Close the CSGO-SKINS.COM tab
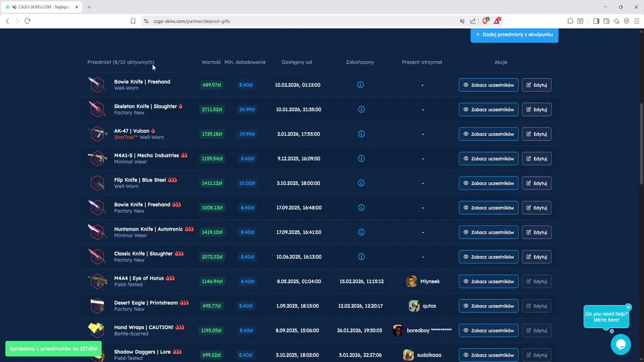The height and width of the screenshot is (362, 644). pos(77,7)
